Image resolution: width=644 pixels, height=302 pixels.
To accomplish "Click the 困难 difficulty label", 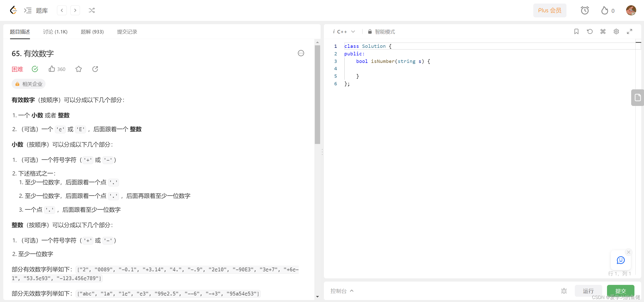I will [x=17, y=69].
